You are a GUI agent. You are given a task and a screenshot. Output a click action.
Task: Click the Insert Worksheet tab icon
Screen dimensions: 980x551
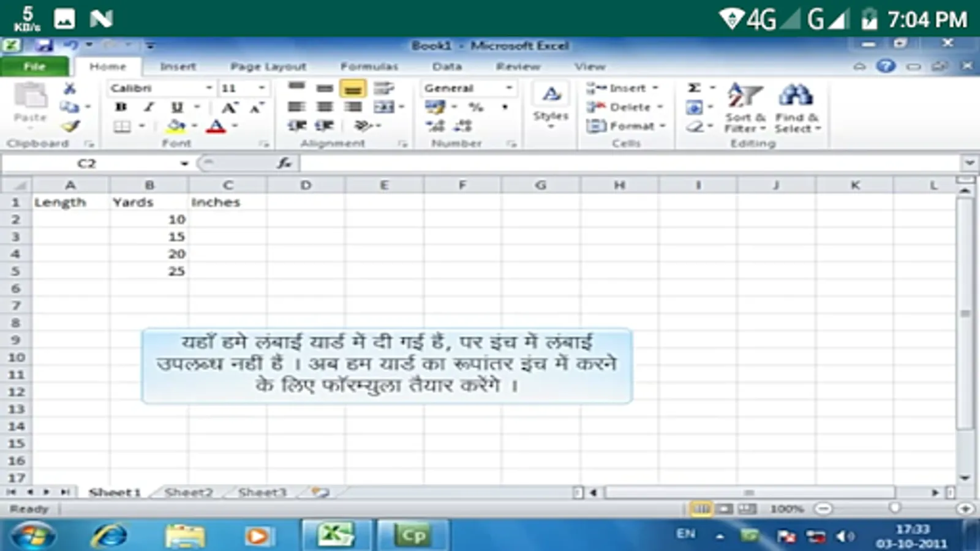pyautogui.click(x=320, y=492)
